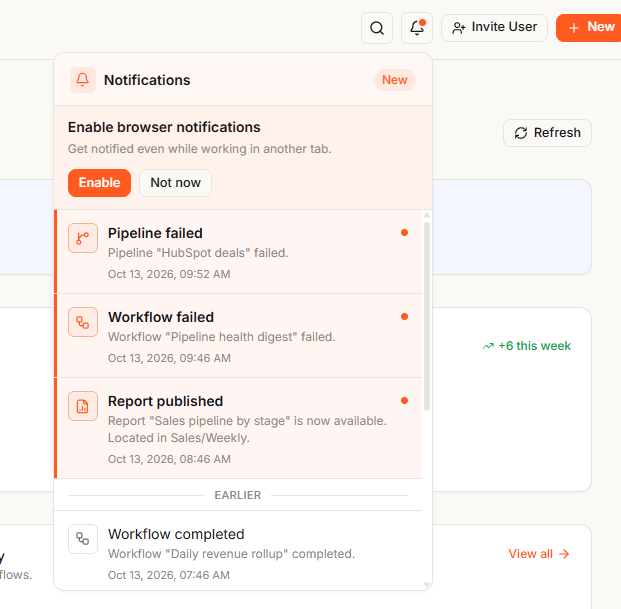Viewport: 621px width, 609px height.
Task: Enable browser notifications
Action: click(x=99, y=183)
